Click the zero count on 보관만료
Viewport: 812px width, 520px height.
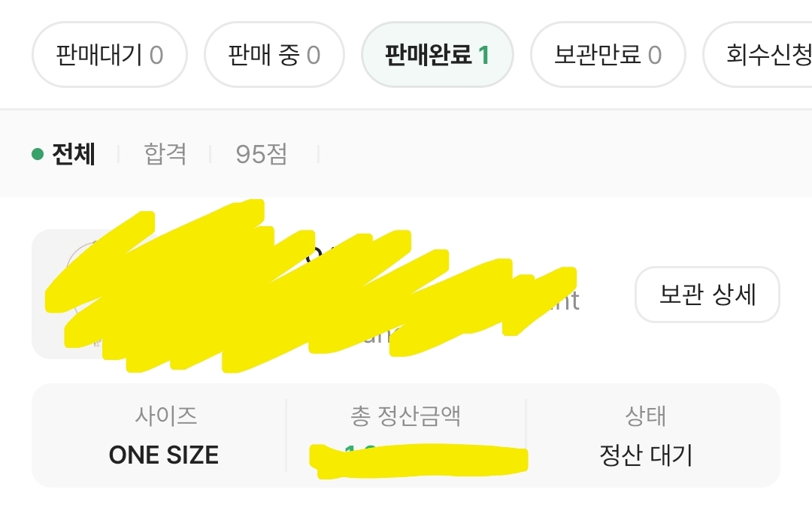[x=654, y=55]
